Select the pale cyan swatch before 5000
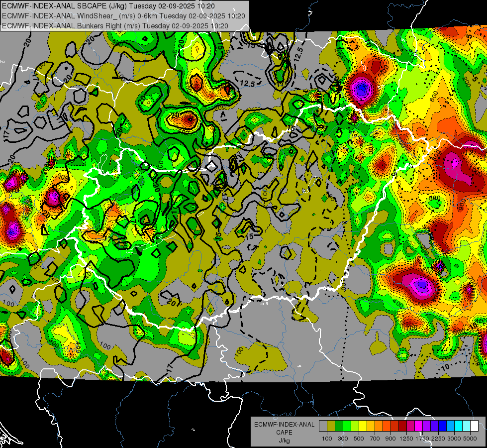The height and width of the screenshot is (448, 487). pos(467,426)
